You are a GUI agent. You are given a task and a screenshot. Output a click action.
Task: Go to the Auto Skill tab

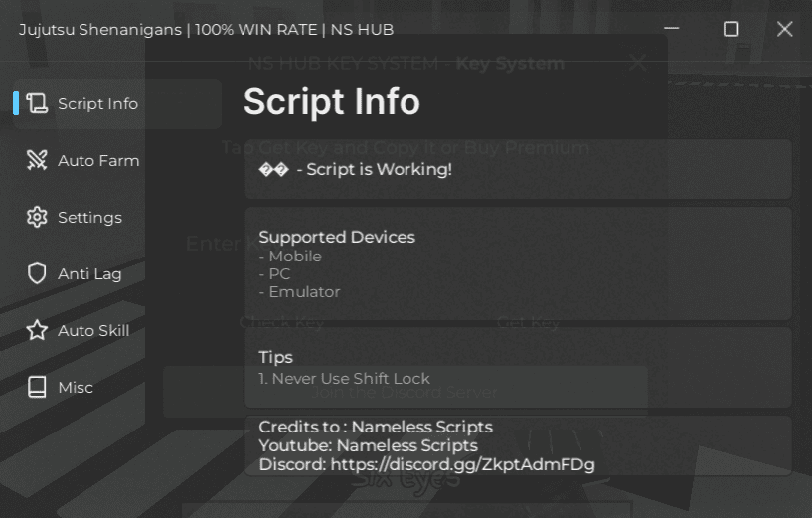pos(93,330)
